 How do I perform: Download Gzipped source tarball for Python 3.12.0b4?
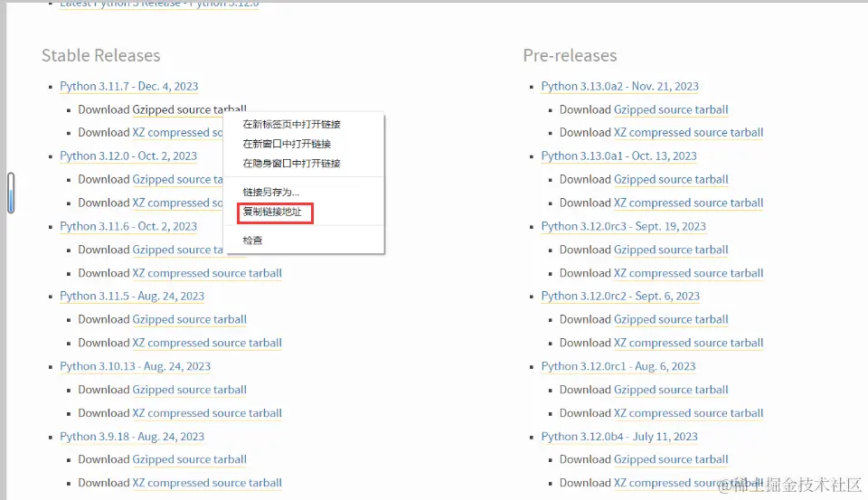[671, 459]
